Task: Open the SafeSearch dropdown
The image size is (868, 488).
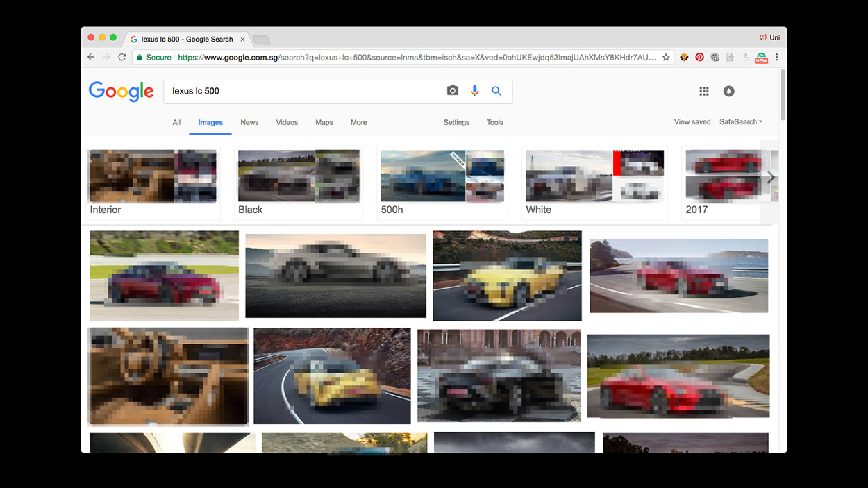Action: point(741,121)
